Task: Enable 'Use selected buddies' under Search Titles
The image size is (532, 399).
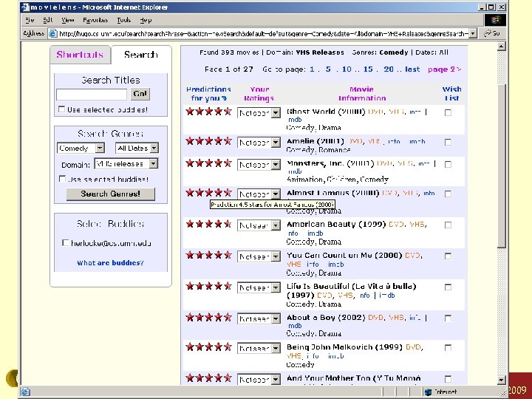Action: click(x=61, y=109)
